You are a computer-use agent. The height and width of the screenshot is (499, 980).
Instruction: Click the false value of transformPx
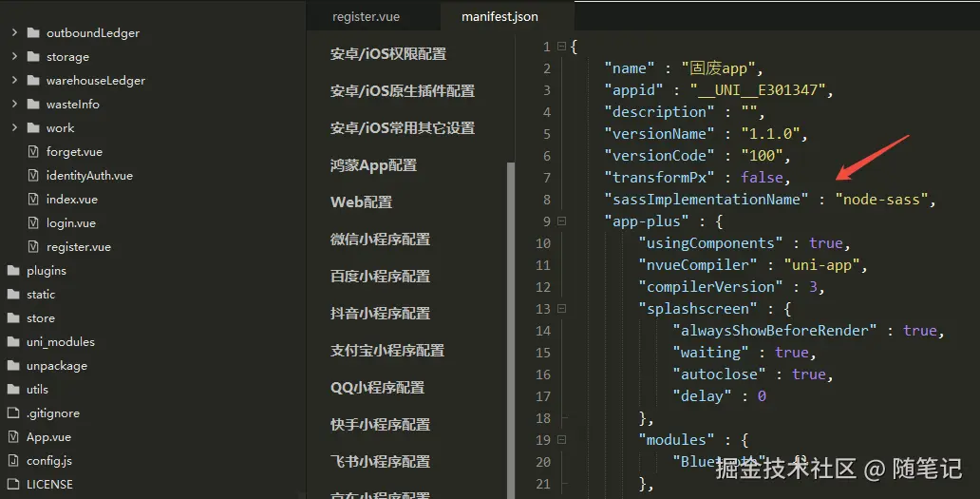(x=762, y=178)
